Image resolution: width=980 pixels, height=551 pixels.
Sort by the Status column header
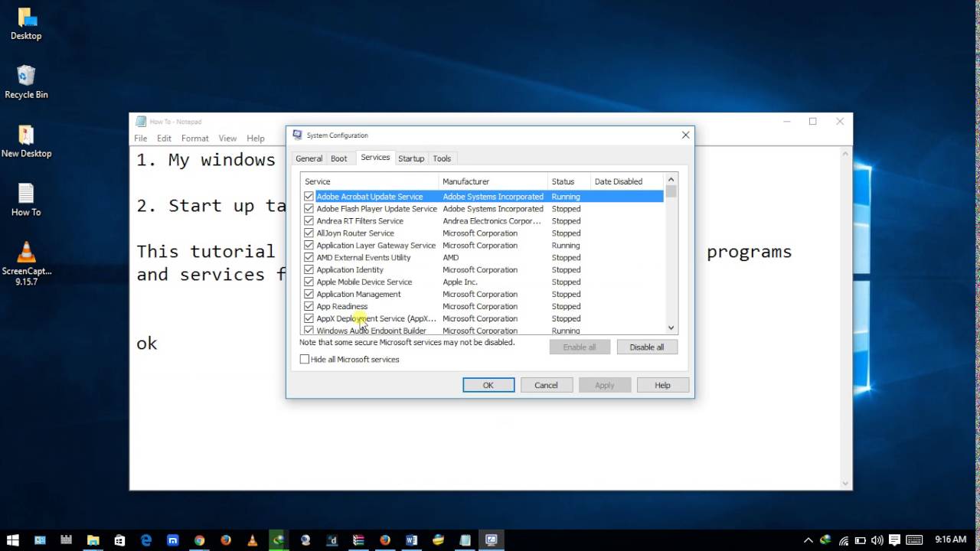569,181
